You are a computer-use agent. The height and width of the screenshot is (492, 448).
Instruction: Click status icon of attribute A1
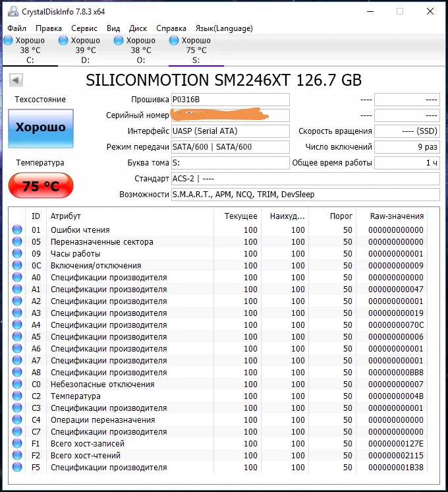17,289
